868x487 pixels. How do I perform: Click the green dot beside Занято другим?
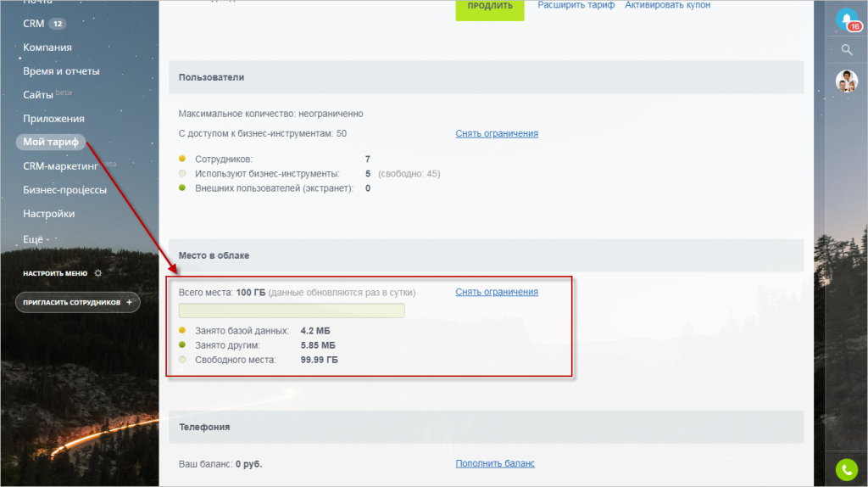click(182, 344)
